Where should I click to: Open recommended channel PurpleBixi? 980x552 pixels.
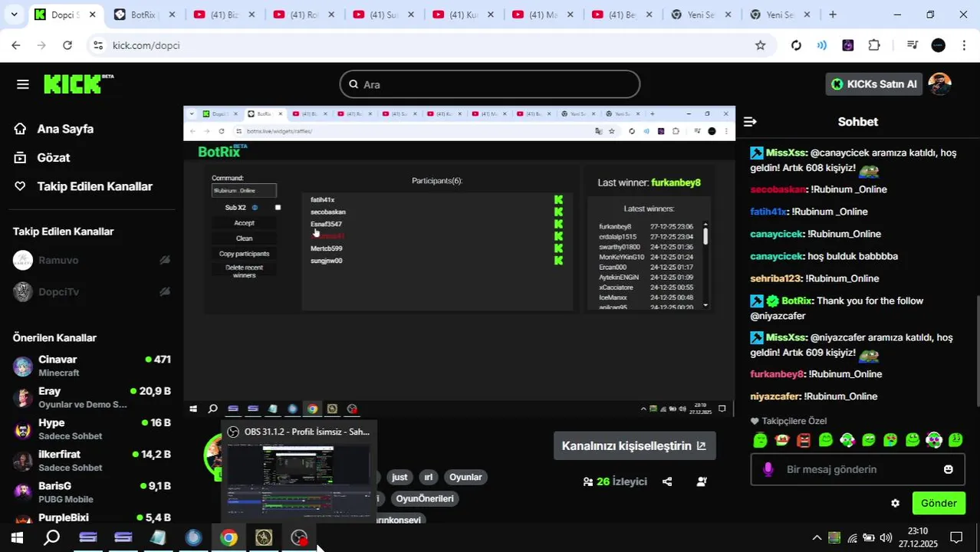[x=91, y=517]
